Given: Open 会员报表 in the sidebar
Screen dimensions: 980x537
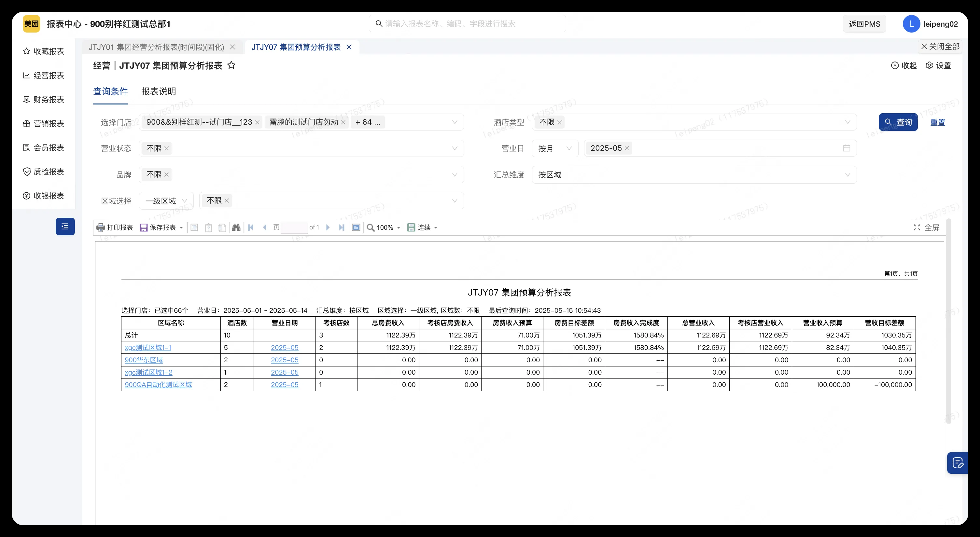Looking at the screenshot, I should [x=44, y=147].
